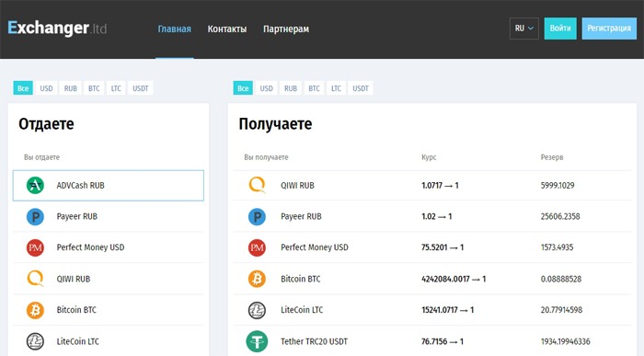The width and height of the screenshot is (644, 356).
Task: Open the RU language dropdown
Action: click(x=524, y=29)
